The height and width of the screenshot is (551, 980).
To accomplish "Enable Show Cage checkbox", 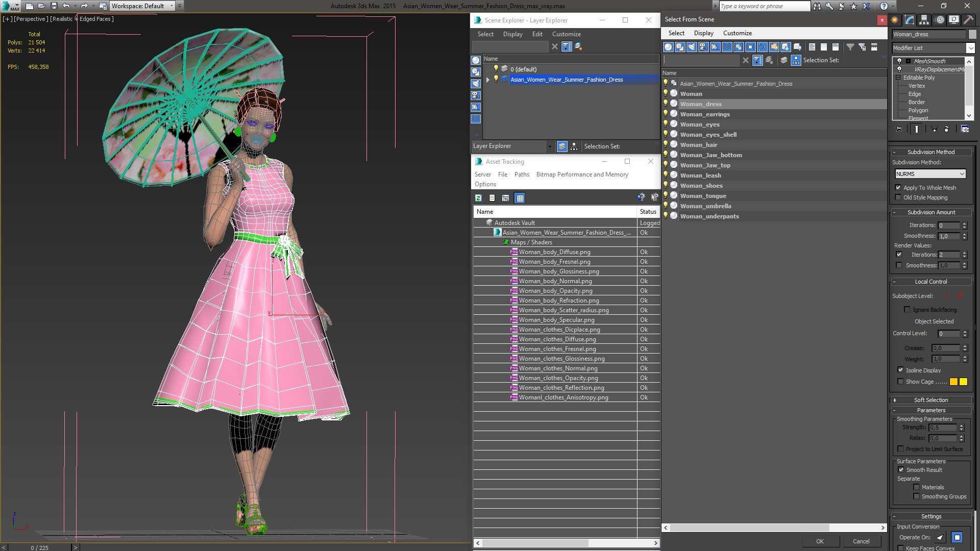I will pos(900,382).
